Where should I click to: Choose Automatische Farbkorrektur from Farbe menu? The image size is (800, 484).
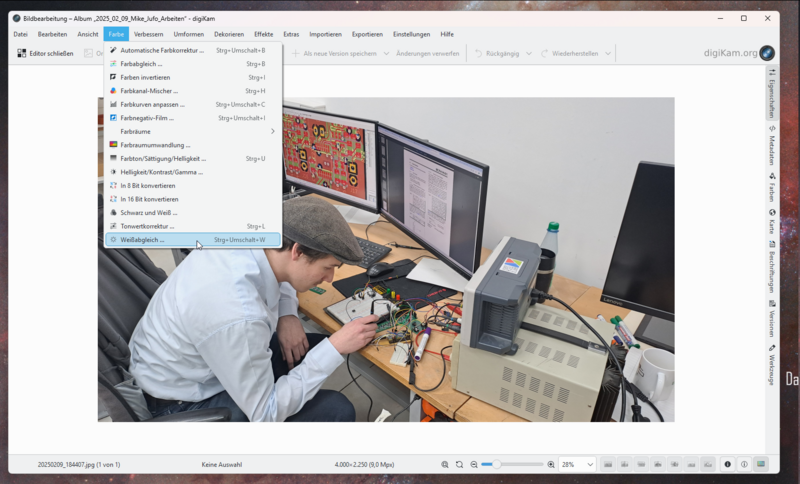pos(193,50)
